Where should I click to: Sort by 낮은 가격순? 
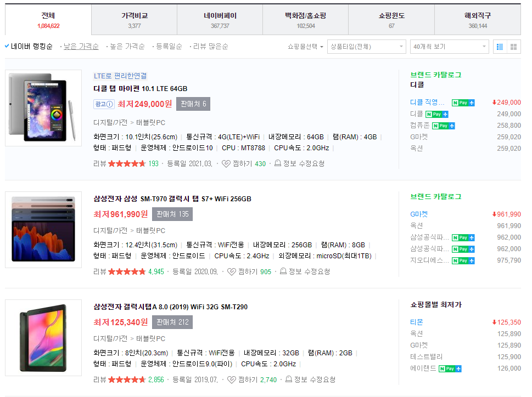tap(81, 47)
